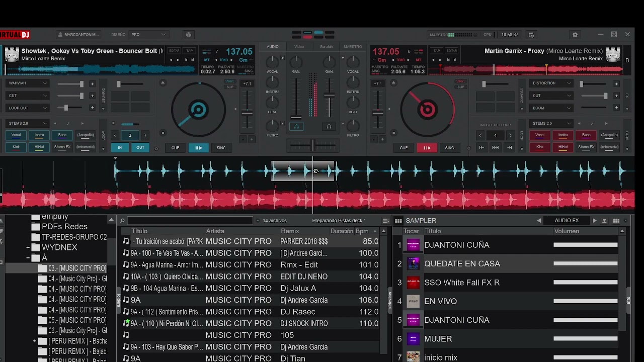Switch mixer to MAESTRO tab

(353, 47)
